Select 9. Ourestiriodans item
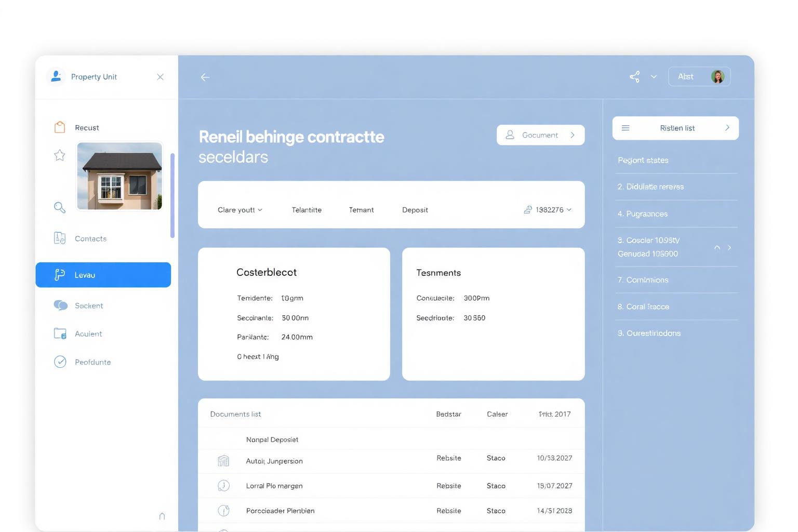798x532 pixels. point(649,333)
